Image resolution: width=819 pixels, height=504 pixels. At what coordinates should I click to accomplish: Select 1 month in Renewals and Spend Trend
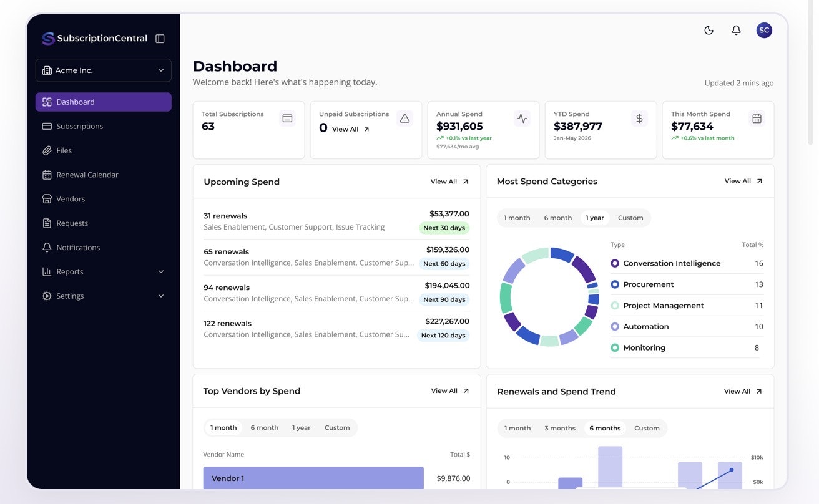517,429
